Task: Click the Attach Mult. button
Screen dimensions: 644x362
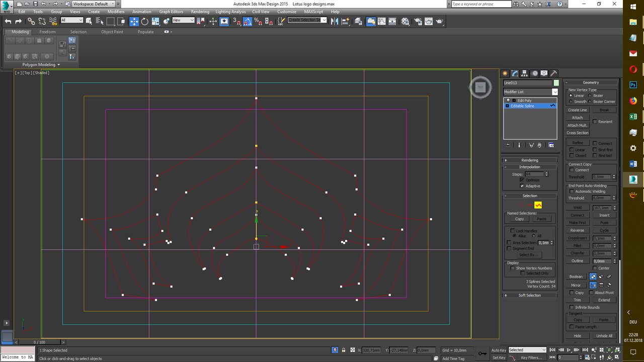Action: [577, 125]
